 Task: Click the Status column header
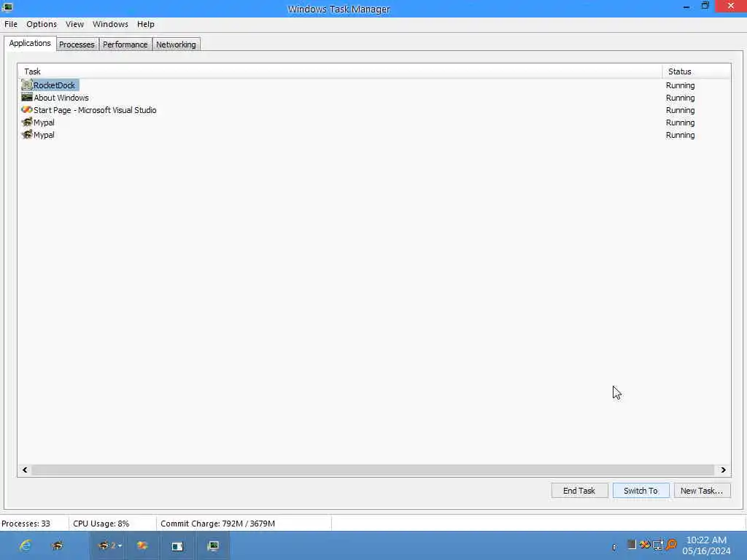click(x=697, y=71)
